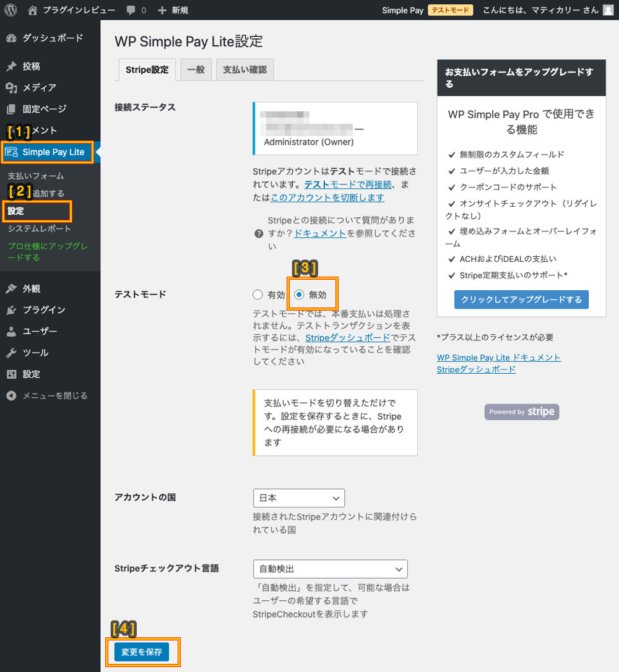The image size is (619, 672).
Task: Click the ツール wrench icon
Action: pyautogui.click(x=12, y=353)
